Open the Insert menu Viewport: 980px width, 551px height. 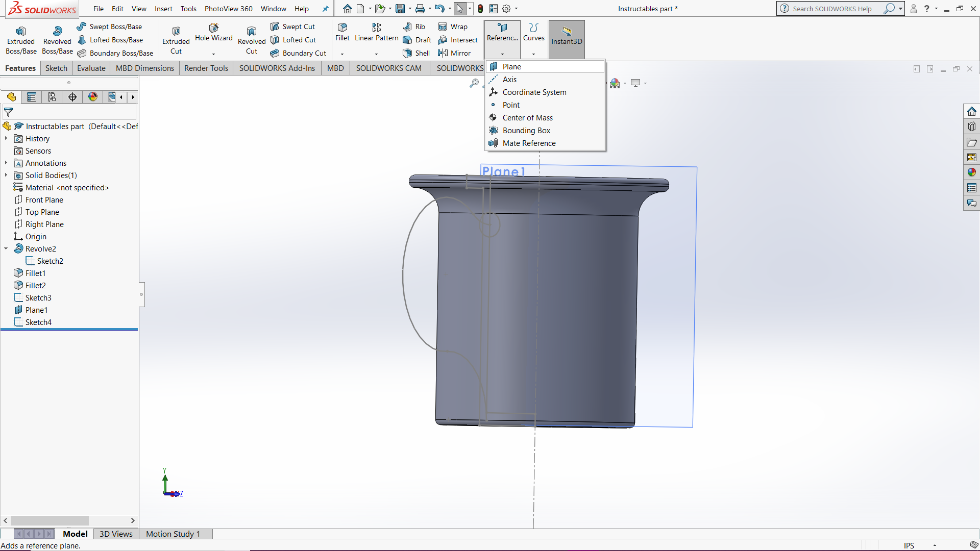coord(163,9)
